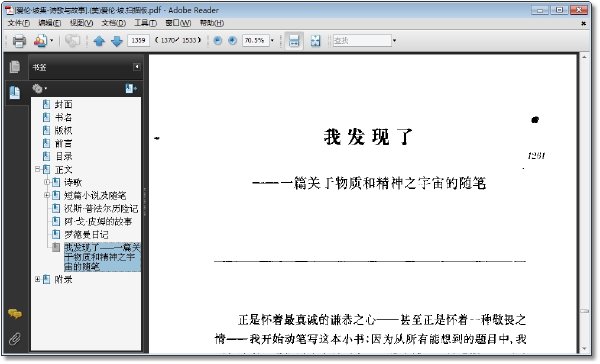Select the 正文 bookmark

[x=64, y=169]
